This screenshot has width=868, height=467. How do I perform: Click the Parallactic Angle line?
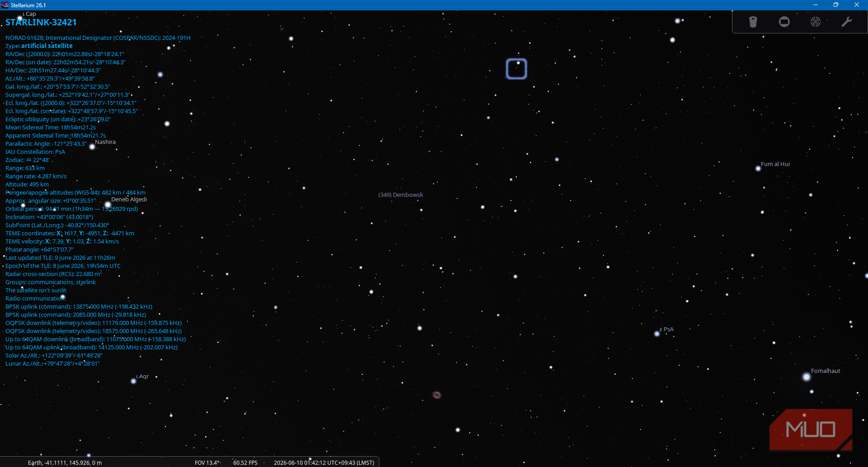pyautogui.click(x=46, y=144)
